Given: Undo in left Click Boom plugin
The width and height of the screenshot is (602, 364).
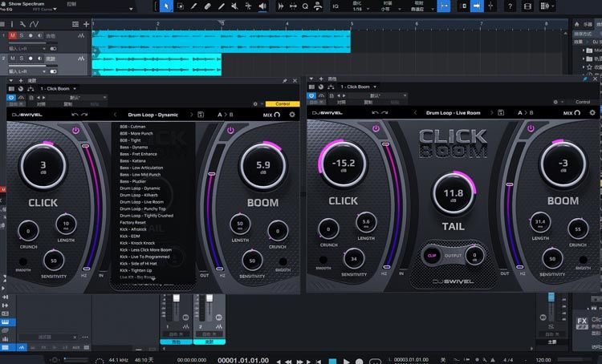Looking at the screenshot, I should (x=75, y=115).
